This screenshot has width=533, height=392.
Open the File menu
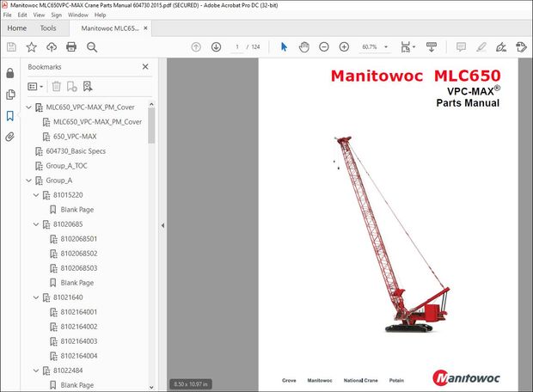tap(7, 15)
